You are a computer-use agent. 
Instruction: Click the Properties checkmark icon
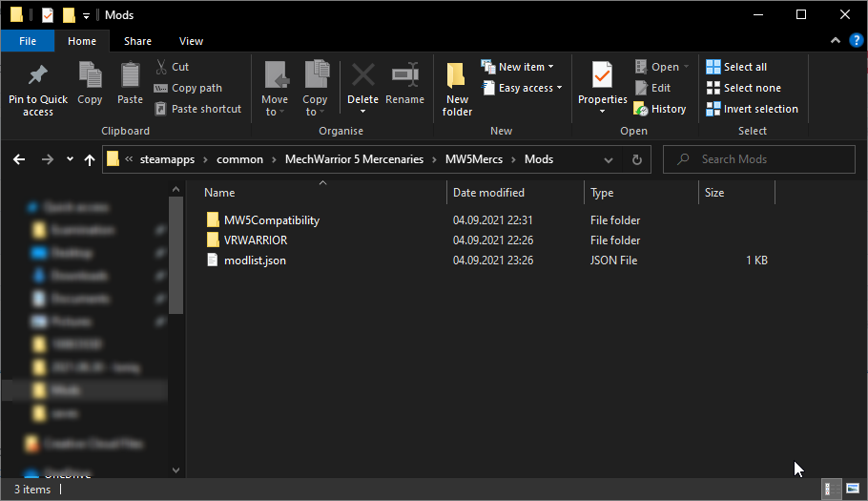602,75
